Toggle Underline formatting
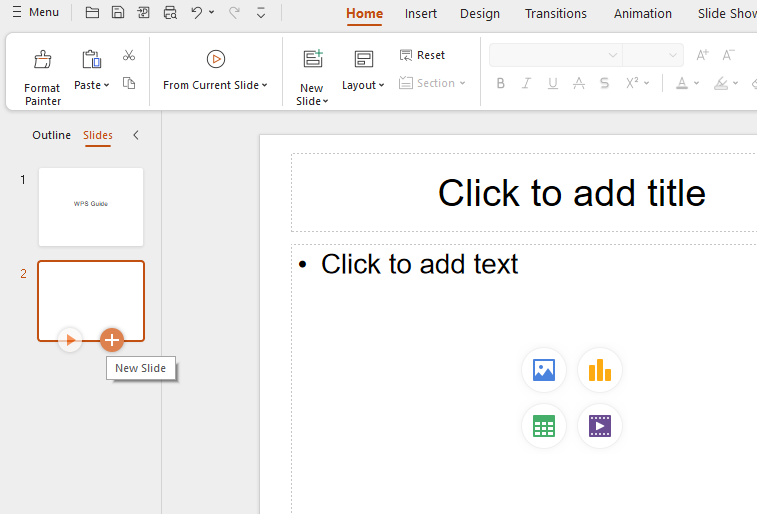Image resolution: width=757 pixels, height=514 pixels. pos(553,83)
